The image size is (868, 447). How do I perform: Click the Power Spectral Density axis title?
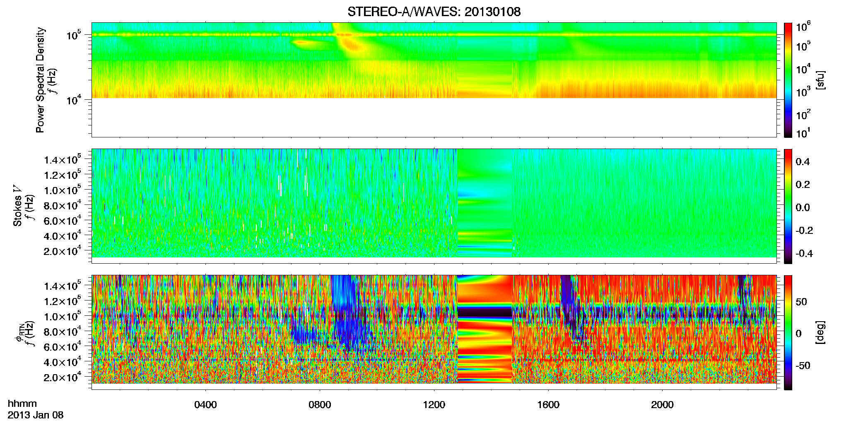[40, 80]
